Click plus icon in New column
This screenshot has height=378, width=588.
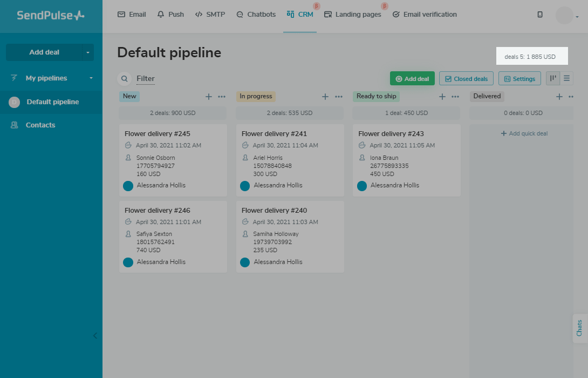tap(209, 97)
